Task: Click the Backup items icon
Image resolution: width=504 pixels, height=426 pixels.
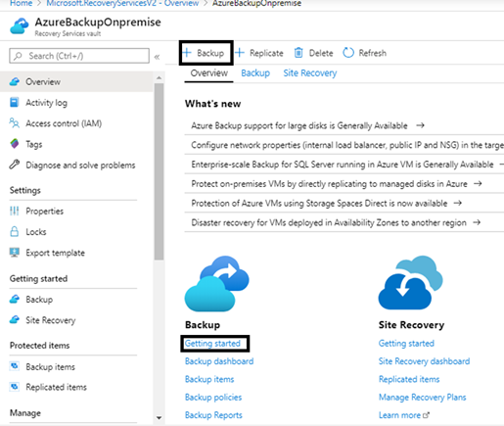Action: [15, 366]
